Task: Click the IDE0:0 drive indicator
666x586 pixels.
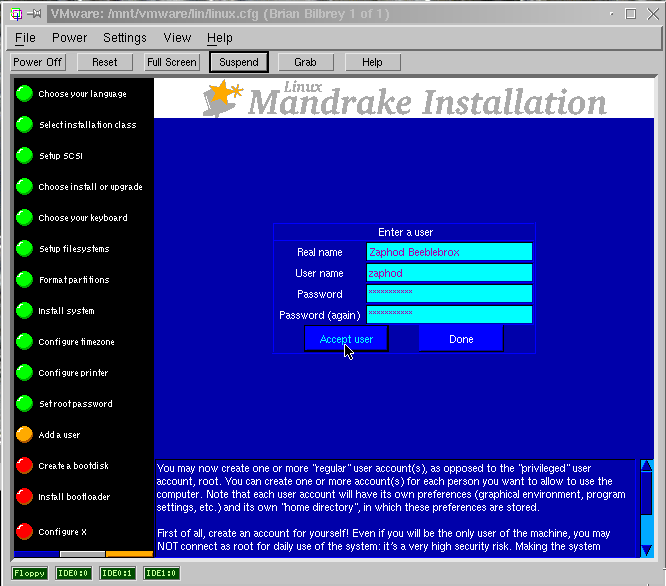Action: 75,573
